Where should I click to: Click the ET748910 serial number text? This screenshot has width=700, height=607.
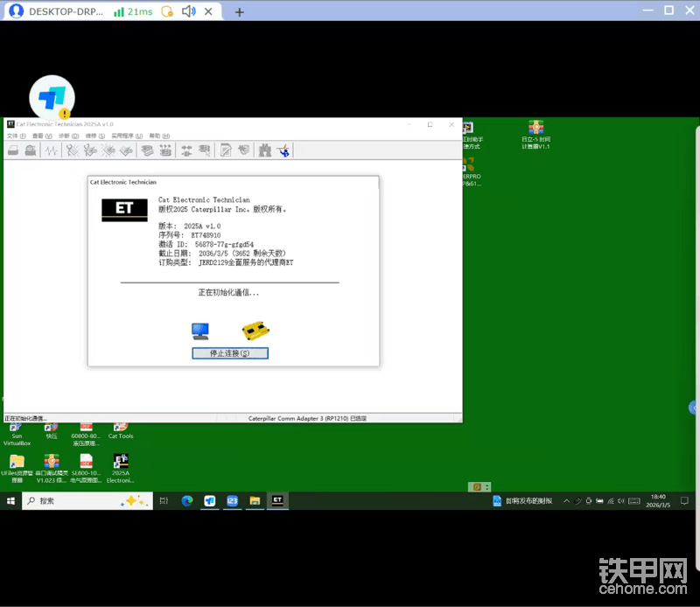pos(206,235)
